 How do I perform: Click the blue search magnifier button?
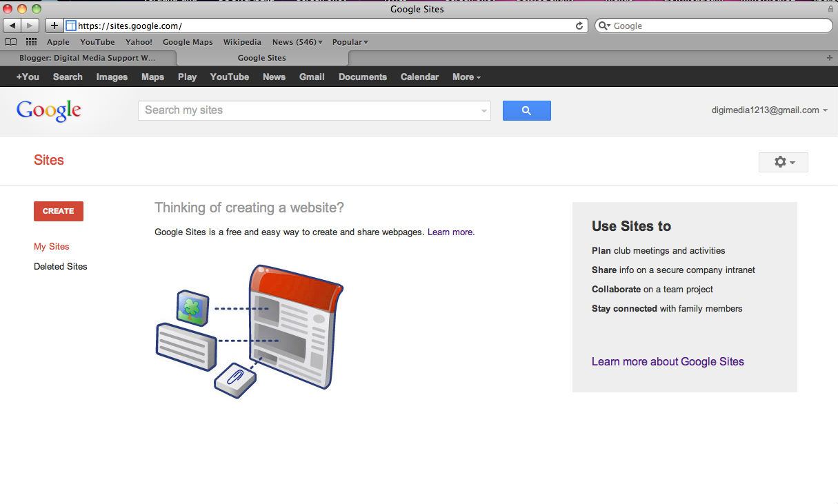[x=526, y=110]
